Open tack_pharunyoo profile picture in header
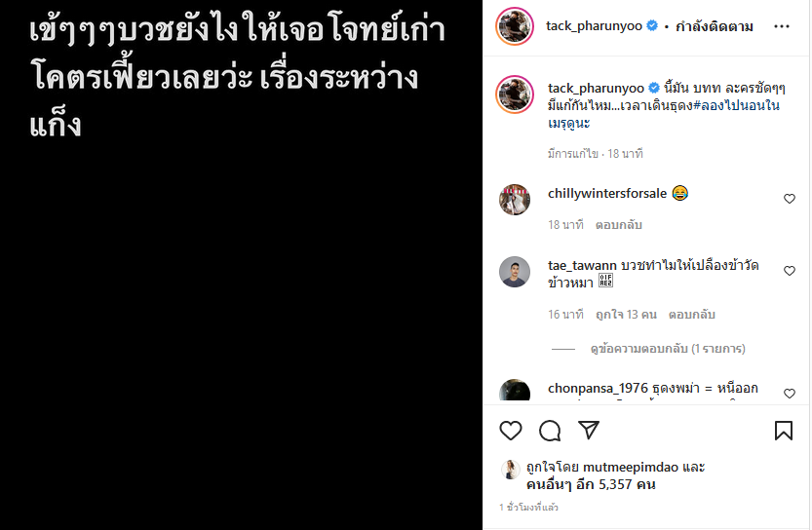 (515, 26)
